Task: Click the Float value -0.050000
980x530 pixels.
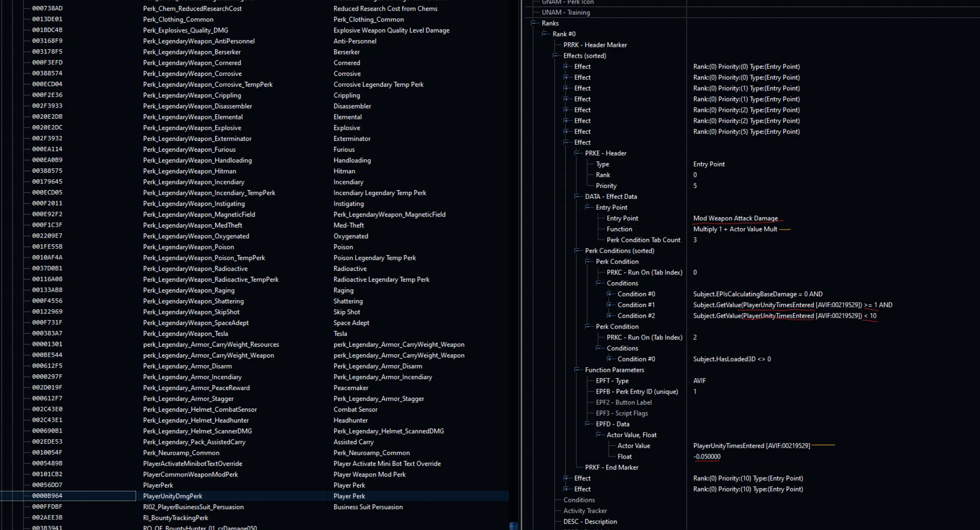Action: pos(707,456)
